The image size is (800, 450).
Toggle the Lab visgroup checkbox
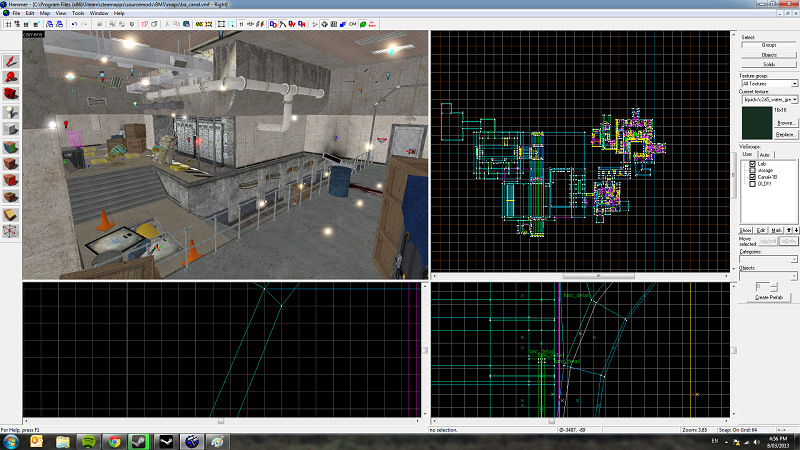(752, 164)
